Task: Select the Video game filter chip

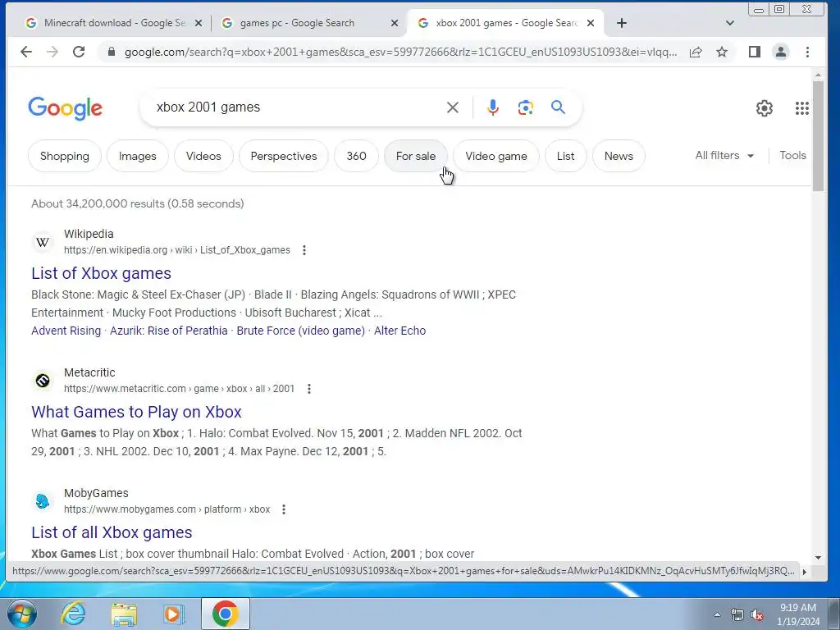Action: click(496, 156)
